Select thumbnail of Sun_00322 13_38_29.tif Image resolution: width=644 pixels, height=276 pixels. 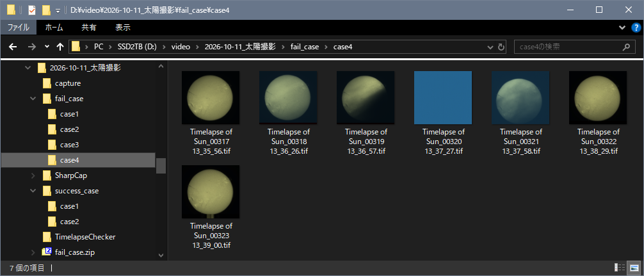click(x=598, y=98)
